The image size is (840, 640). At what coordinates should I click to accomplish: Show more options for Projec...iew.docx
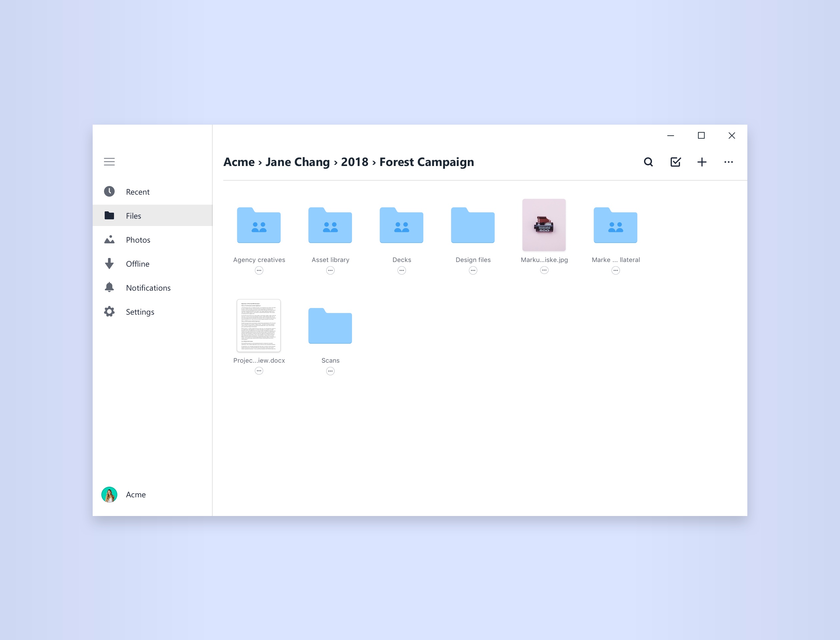click(x=259, y=371)
